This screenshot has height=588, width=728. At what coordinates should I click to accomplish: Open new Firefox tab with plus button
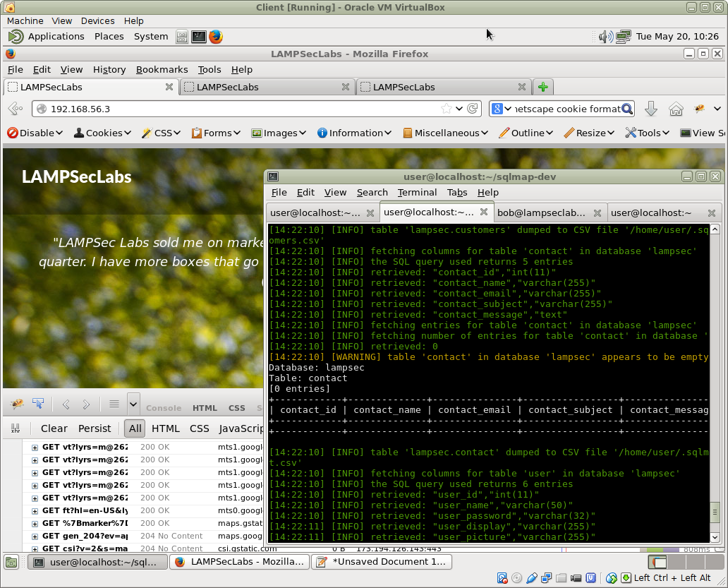coord(542,87)
